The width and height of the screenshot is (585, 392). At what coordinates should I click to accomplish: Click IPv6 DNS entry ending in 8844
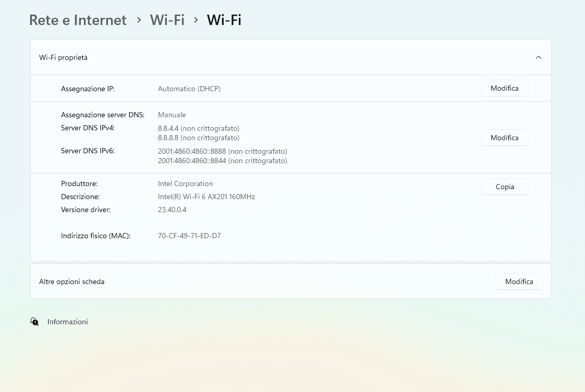click(223, 161)
